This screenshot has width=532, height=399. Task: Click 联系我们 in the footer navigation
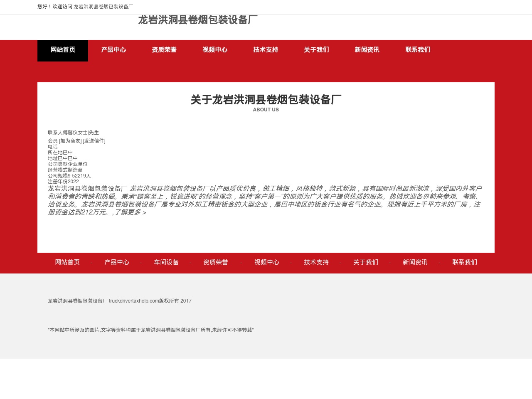click(x=465, y=262)
